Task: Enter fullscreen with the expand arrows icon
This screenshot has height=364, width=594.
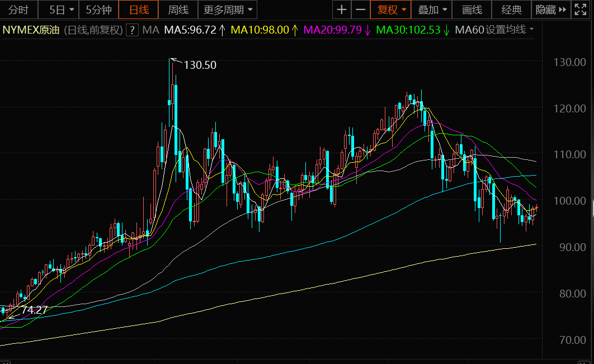Action: pos(583,10)
